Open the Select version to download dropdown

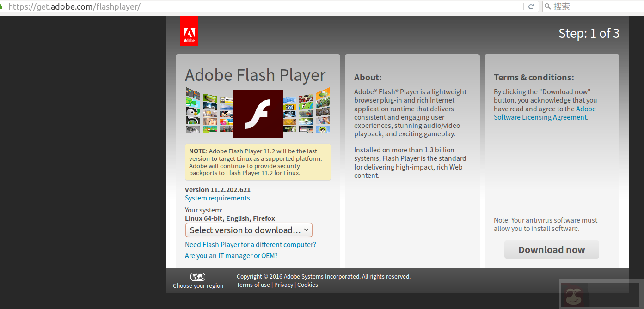pyautogui.click(x=248, y=230)
